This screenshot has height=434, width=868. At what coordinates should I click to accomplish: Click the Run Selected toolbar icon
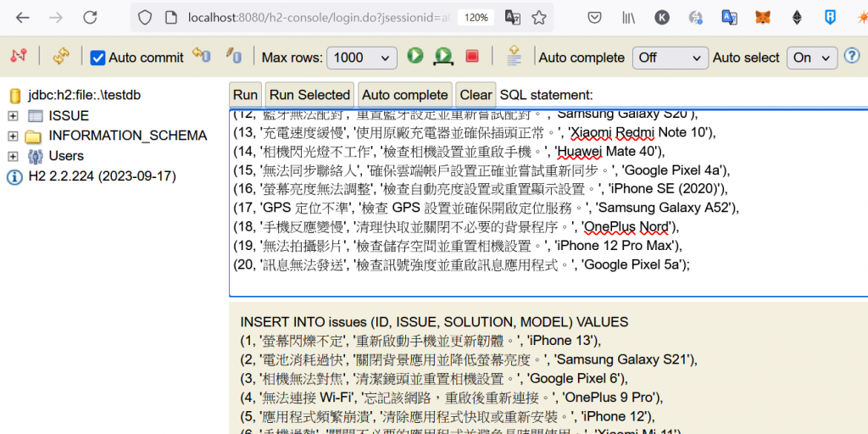(x=443, y=56)
